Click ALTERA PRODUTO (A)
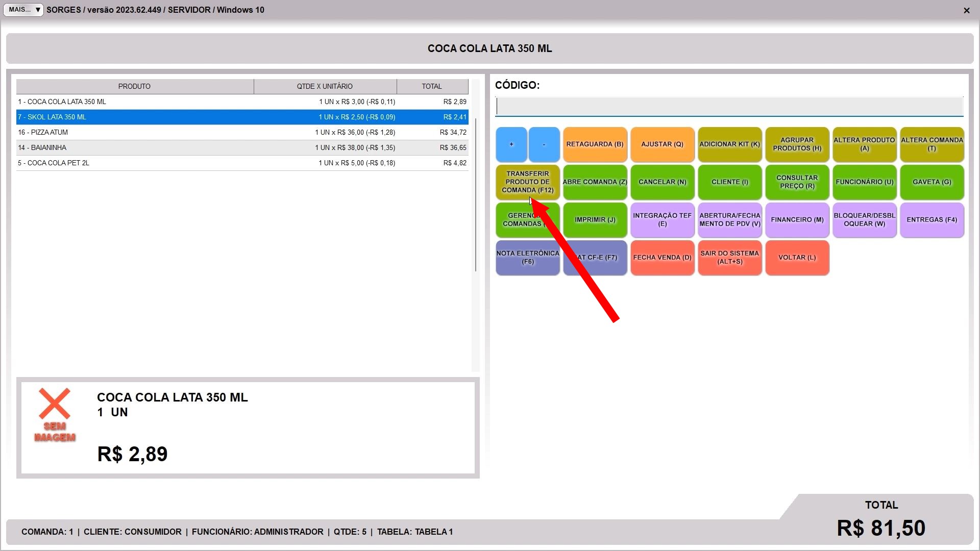This screenshot has width=980, height=551. (865, 144)
